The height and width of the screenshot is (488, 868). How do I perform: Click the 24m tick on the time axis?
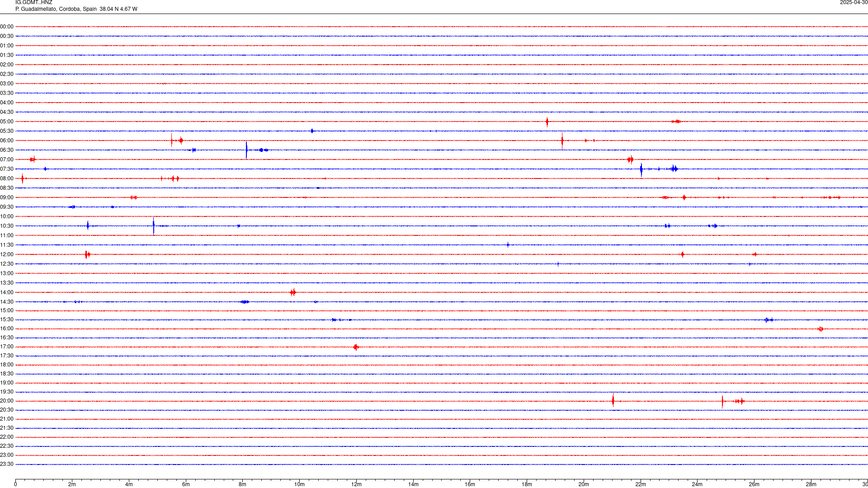tap(697, 484)
